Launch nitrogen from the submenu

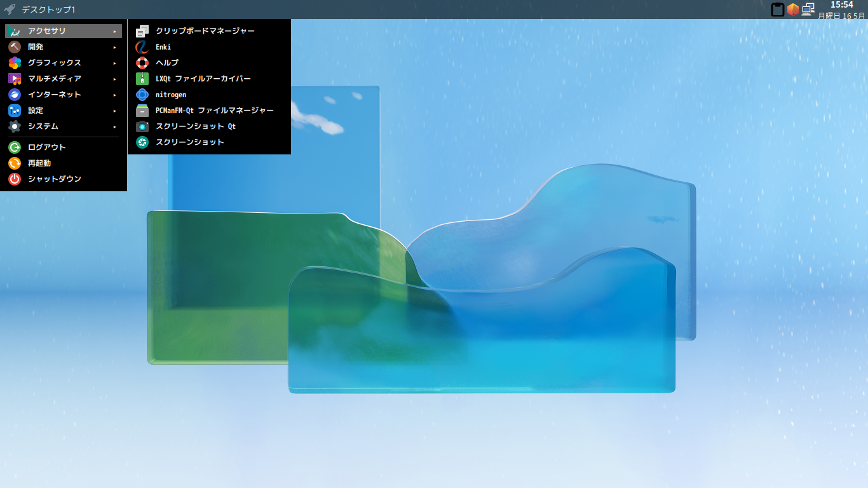[x=209, y=95]
